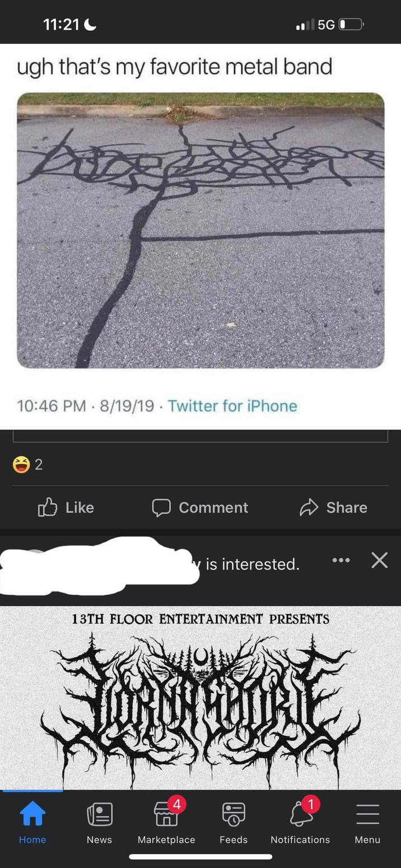
Task: Open the Menu hamburger icon
Action: (x=367, y=814)
